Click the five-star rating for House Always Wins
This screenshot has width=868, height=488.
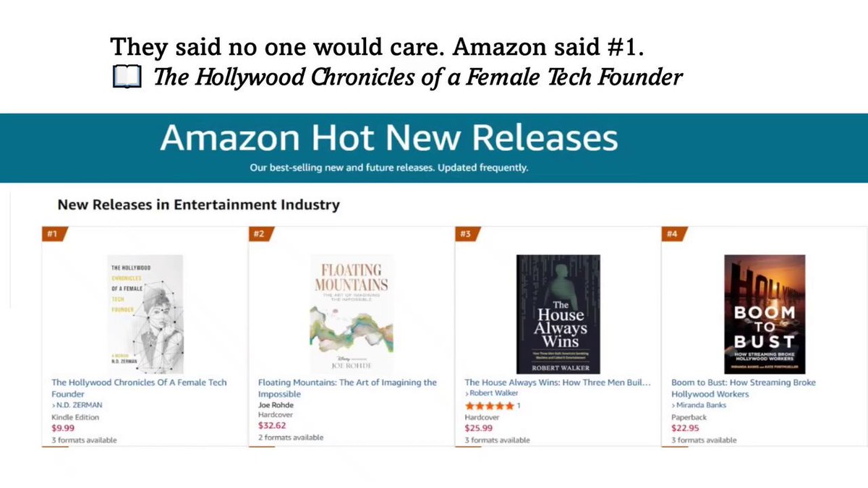(x=489, y=406)
